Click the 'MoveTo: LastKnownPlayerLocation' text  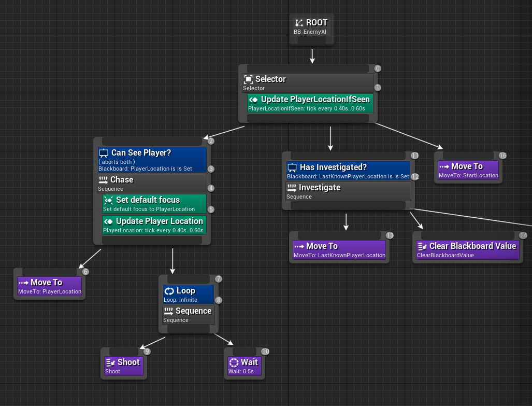[340, 255]
